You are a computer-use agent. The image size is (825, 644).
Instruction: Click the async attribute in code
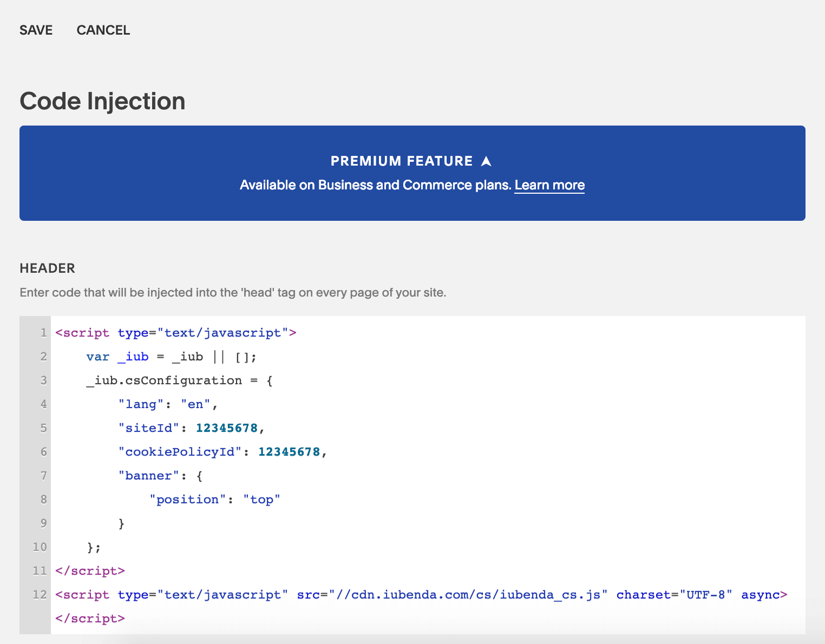pos(760,595)
